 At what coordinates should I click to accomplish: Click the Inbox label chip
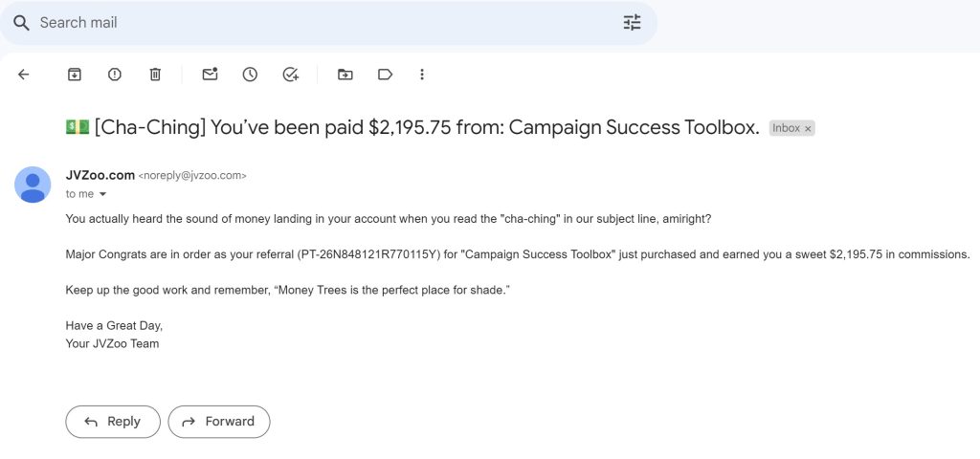(x=787, y=128)
